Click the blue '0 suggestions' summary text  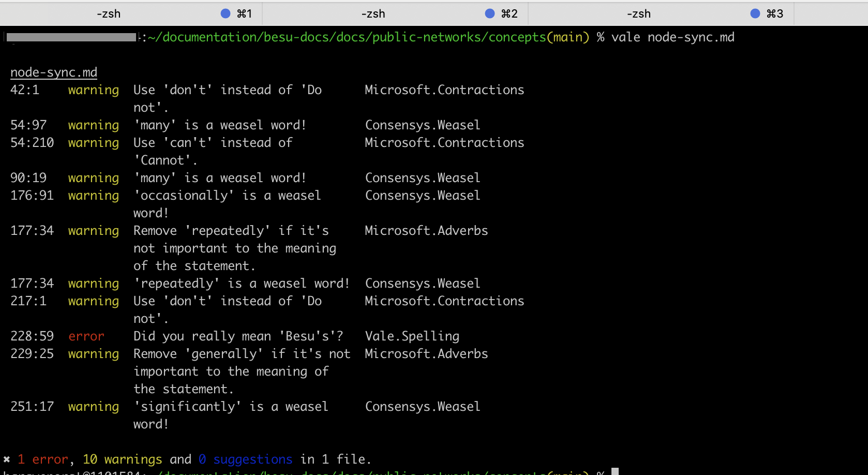pyautogui.click(x=245, y=459)
